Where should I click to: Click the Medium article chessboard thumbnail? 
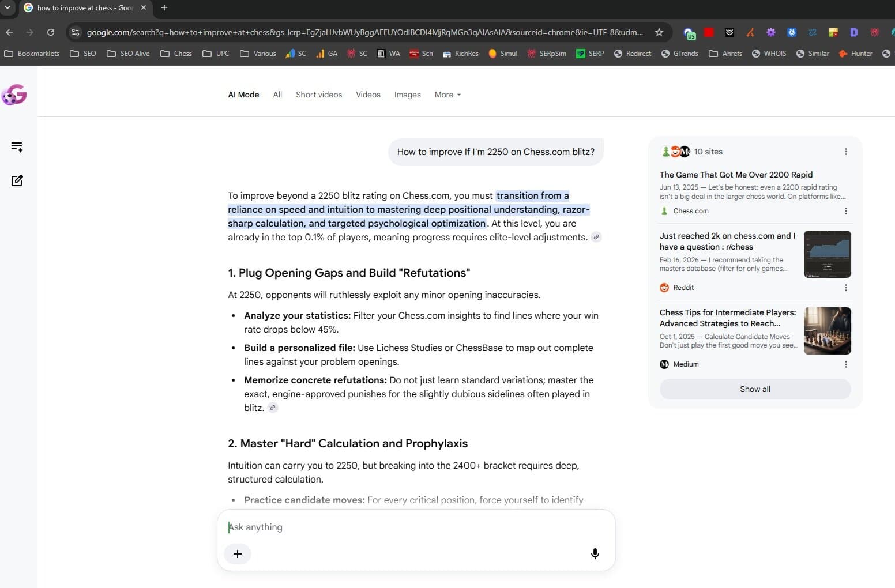[827, 331]
